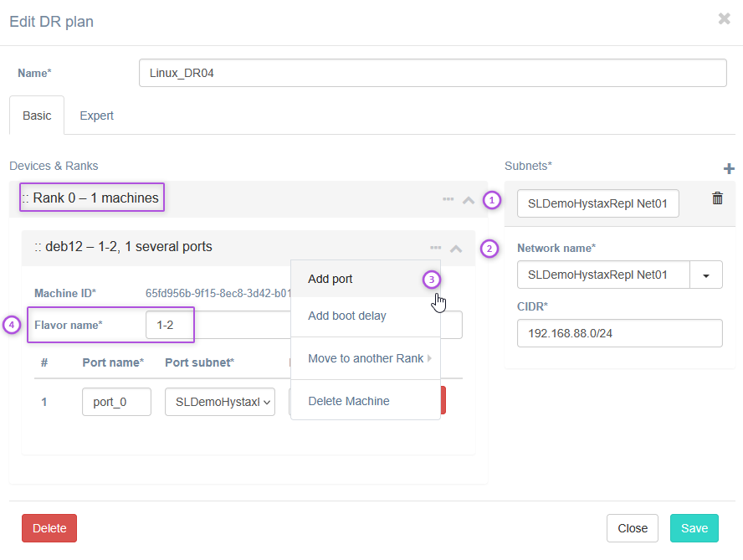
Task: Select the Basic tab
Action: pos(37,116)
